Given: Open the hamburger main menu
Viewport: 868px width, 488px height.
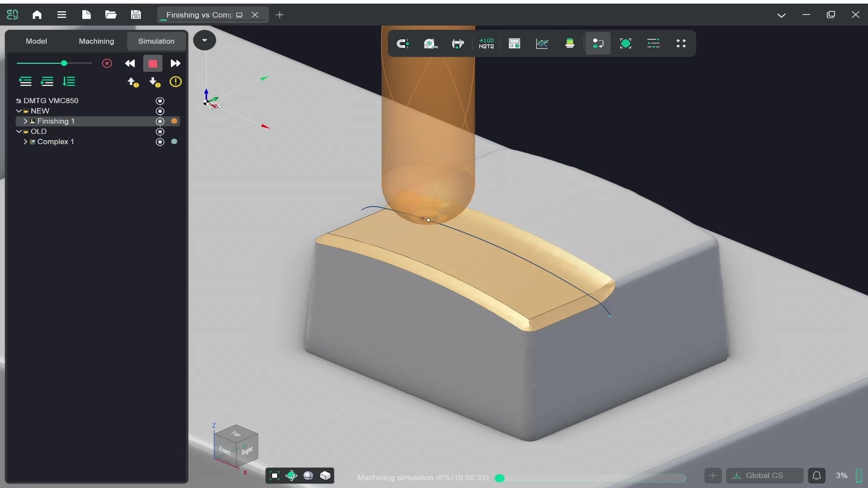Looking at the screenshot, I should (x=62, y=15).
